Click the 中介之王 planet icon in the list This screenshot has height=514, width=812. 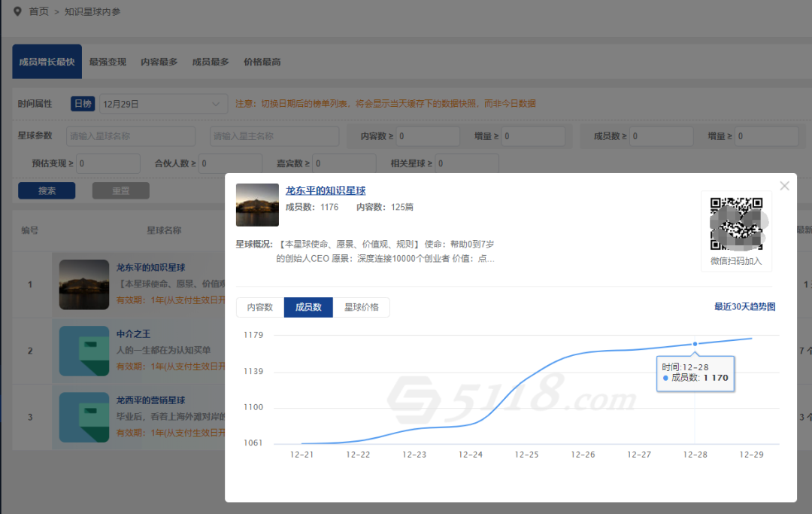(x=83, y=351)
